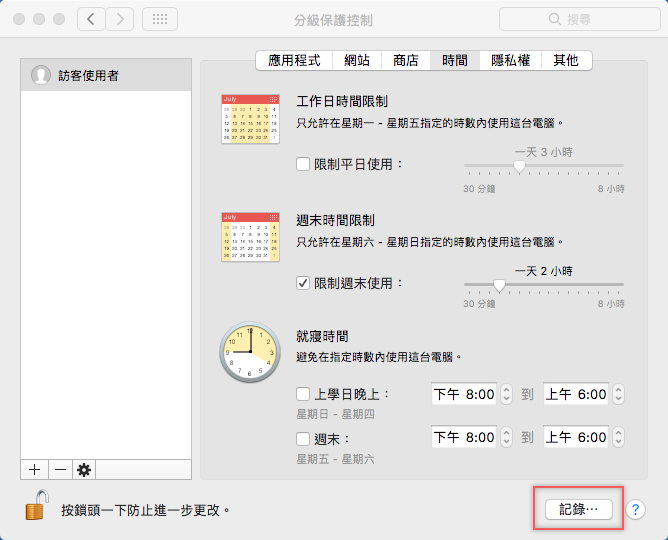Open the 記錄… logs button
668x540 pixels.
pos(579,509)
